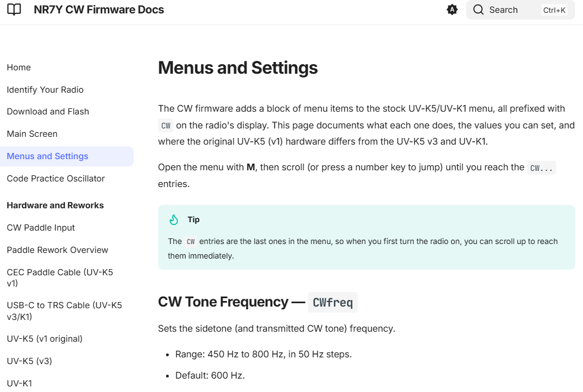The image size is (583, 392).
Task: Click the magnifying glass search icon
Action: 478,9
